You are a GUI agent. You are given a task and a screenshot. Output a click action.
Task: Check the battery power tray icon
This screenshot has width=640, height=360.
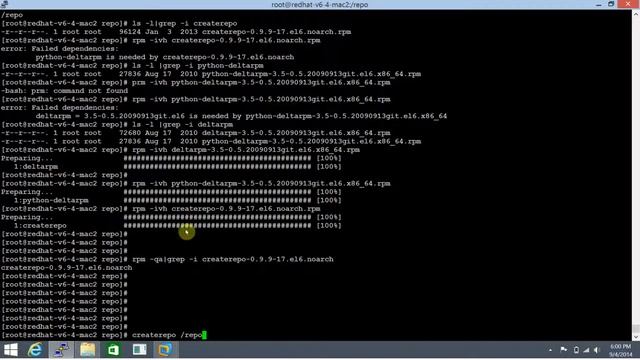coord(576,350)
